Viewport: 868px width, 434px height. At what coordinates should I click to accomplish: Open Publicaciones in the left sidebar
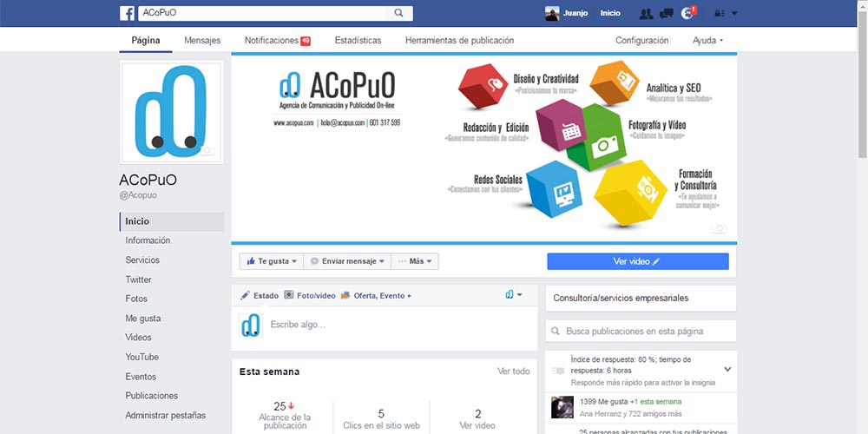tap(151, 396)
